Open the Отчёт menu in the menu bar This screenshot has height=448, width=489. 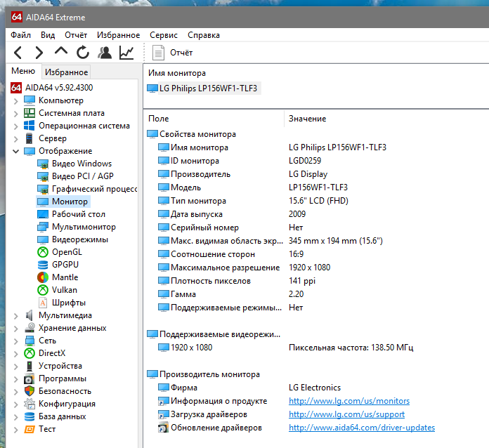click(x=76, y=35)
